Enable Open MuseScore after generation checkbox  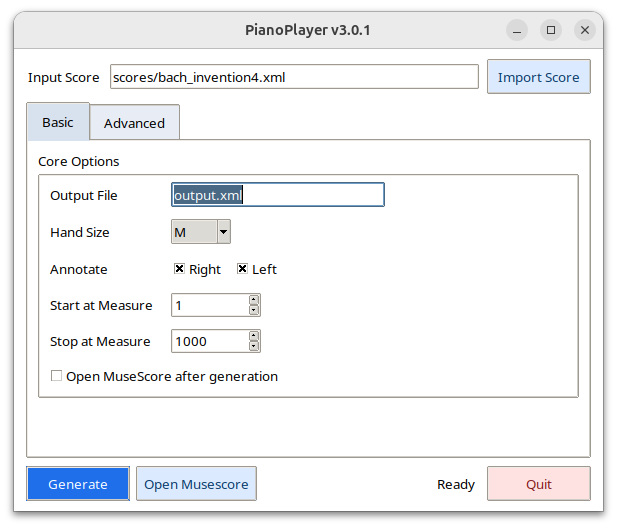(x=56, y=376)
